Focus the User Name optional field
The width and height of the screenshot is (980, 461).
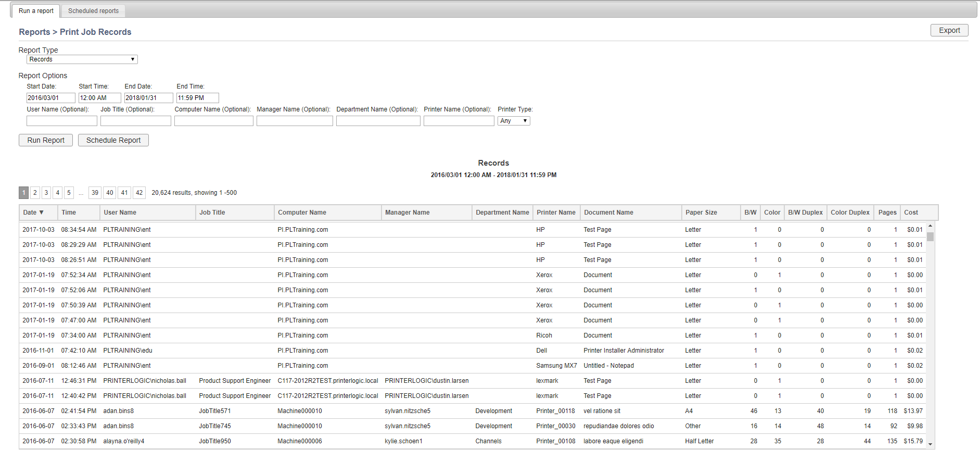click(x=61, y=121)
